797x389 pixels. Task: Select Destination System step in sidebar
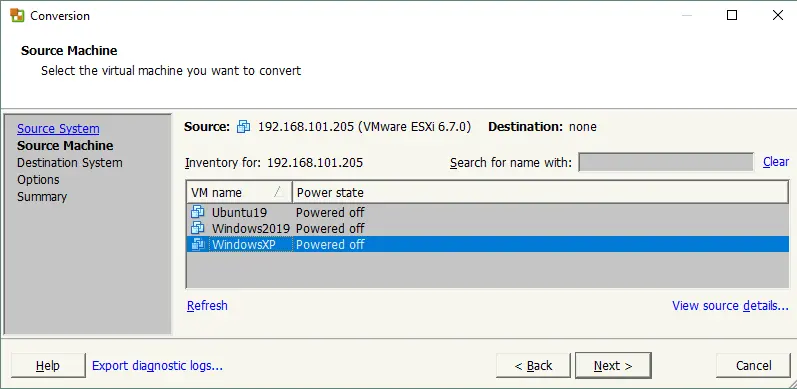(70, 163)
